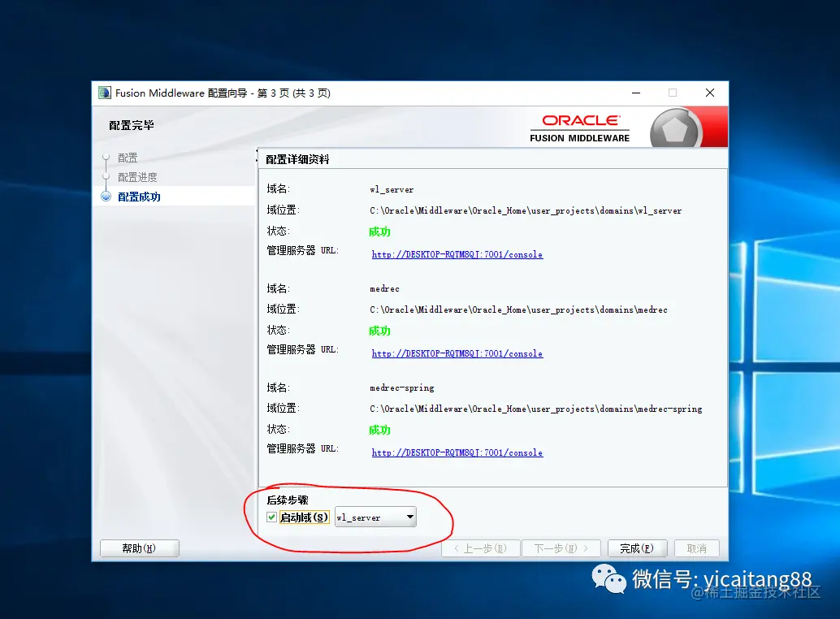Click the Fusion Middleware window title icon

coord(105,93)
